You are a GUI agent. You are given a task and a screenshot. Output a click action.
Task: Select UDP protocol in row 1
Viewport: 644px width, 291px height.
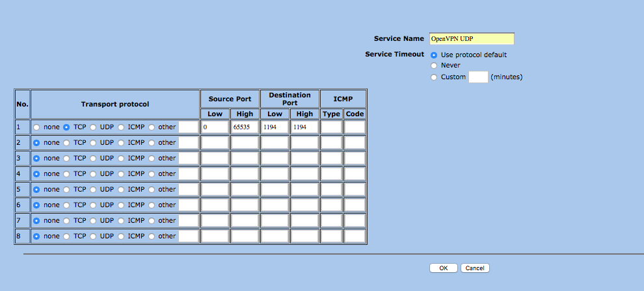94,127
